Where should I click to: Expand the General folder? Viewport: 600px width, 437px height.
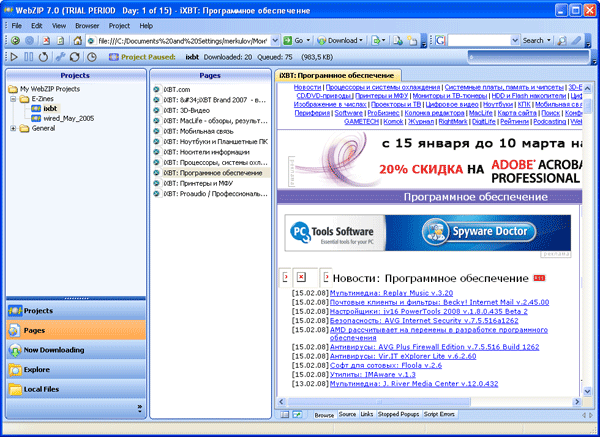[x=13, y=128]
